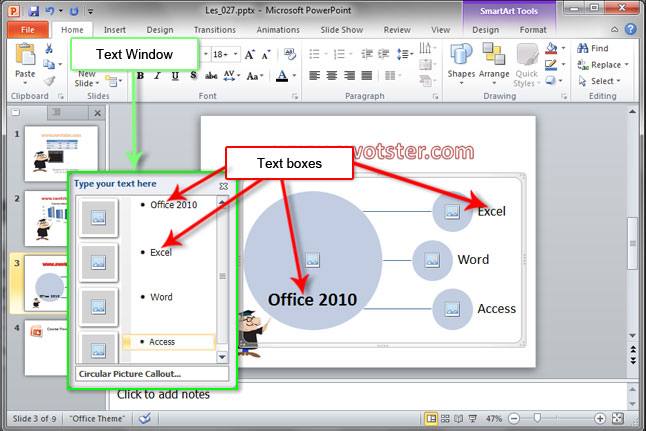Open the SmartArt Tools Format tab
The width and height of the screenshot is (646, 431).
point(533,30)
